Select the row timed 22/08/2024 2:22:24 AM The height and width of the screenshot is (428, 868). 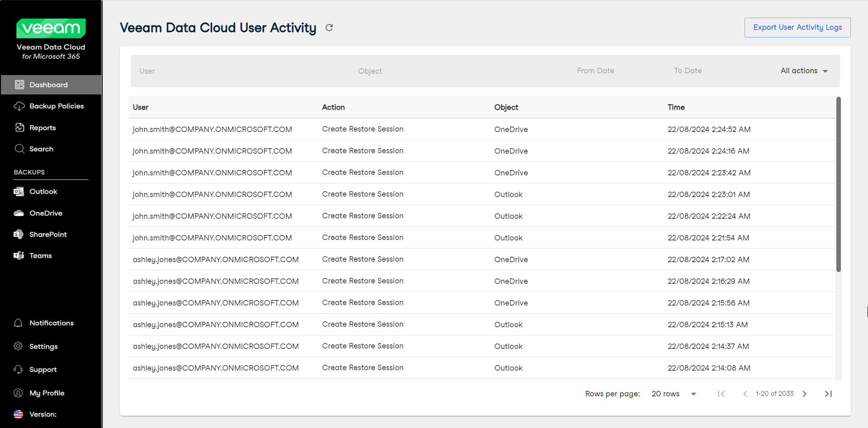click(x=482, y=216)
